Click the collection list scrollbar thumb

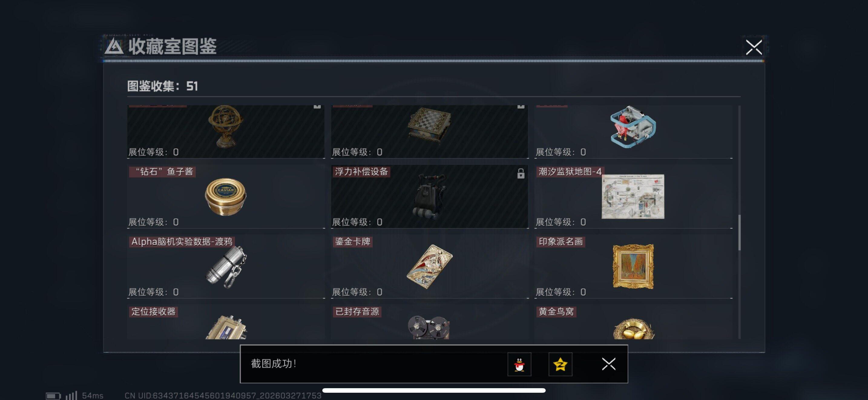(739, 233)
